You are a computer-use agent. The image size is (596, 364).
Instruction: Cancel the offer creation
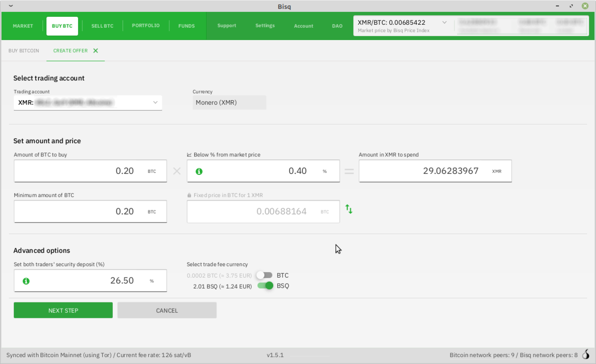pyautogui.click(x=167, y=310)
